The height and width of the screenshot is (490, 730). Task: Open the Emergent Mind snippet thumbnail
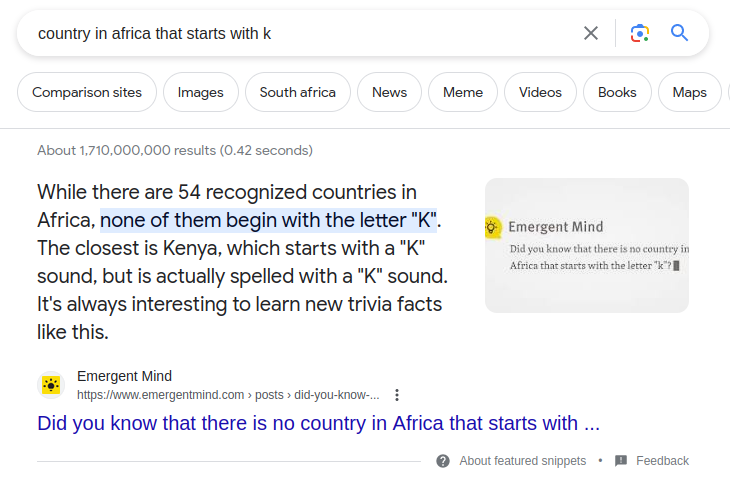587,245
